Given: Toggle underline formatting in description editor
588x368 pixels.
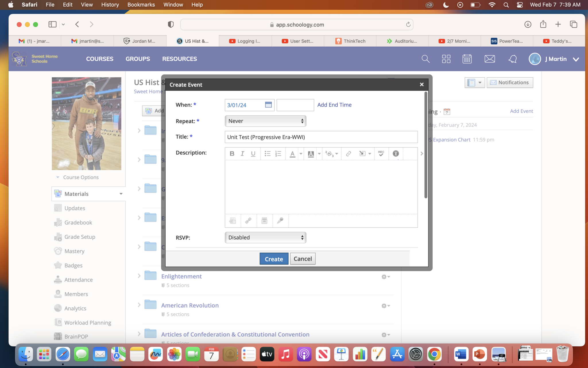Looking at the screenshot, I should click(x=253, y=154).
